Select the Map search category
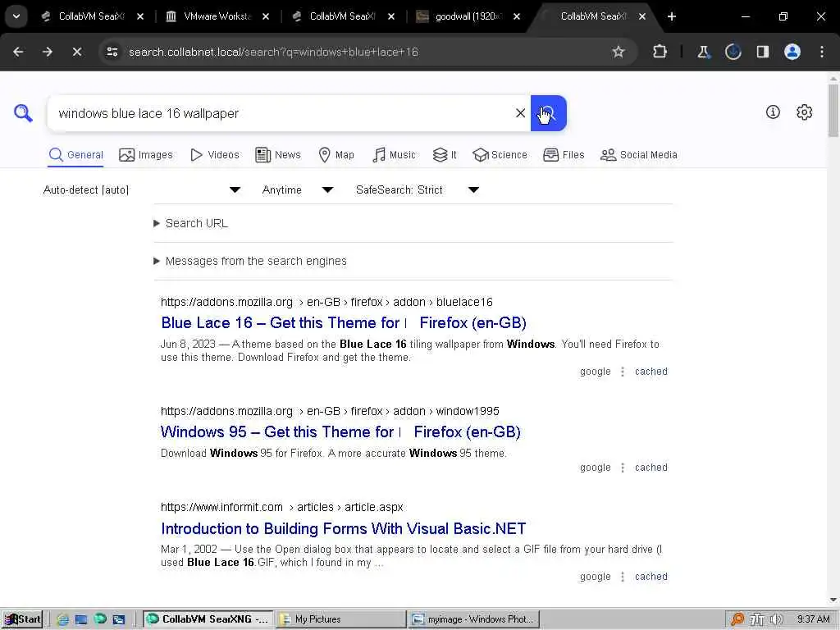 (x=336, y=155)
